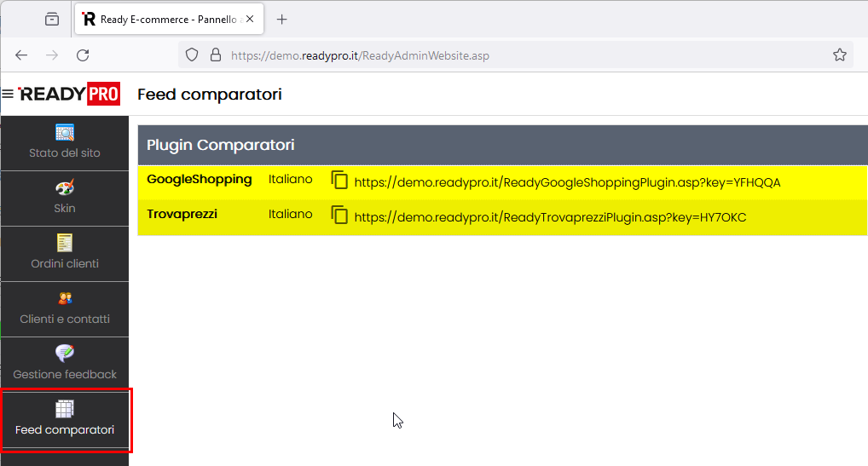Click the Feed comparatori page title
This screenshot has width=868, height=466.
pyautogui.click(x=210, y=95)
